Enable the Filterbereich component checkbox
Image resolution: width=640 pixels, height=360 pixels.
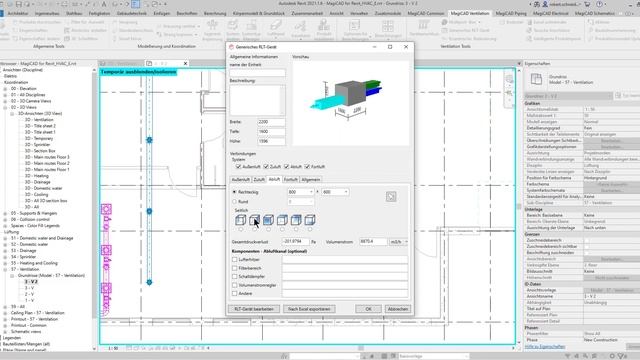(235, 268)
